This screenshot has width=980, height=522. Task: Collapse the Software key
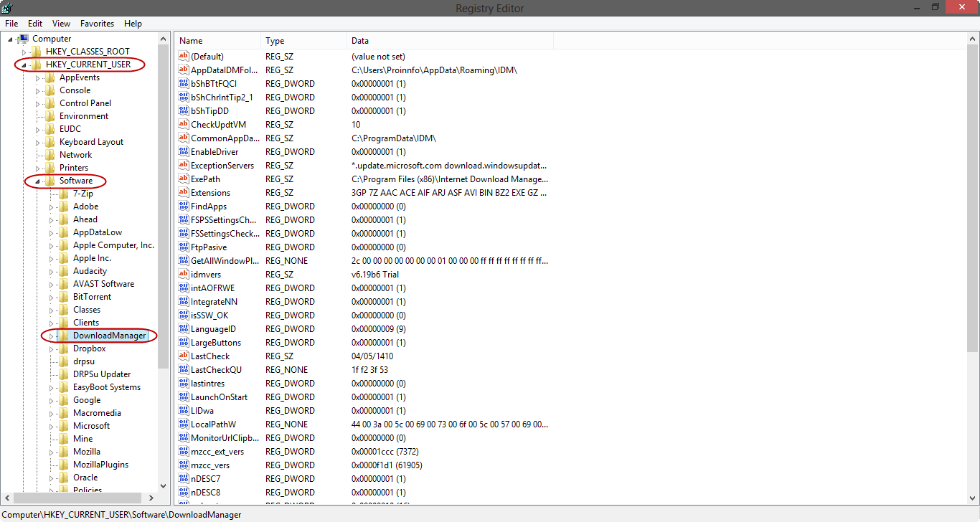click(37, 181)
